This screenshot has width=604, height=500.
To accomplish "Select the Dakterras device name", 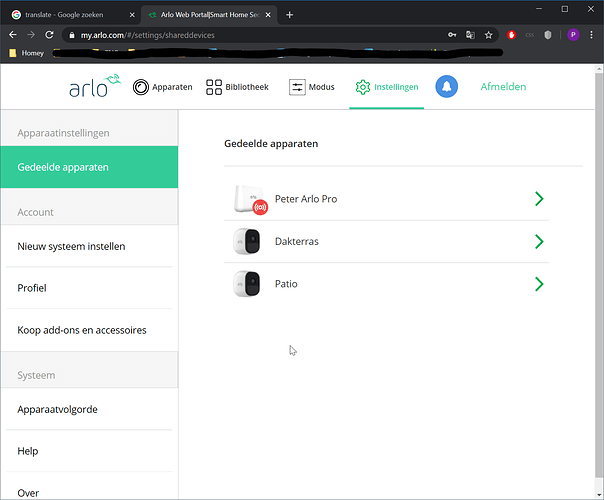I will [x=297, y=242].
